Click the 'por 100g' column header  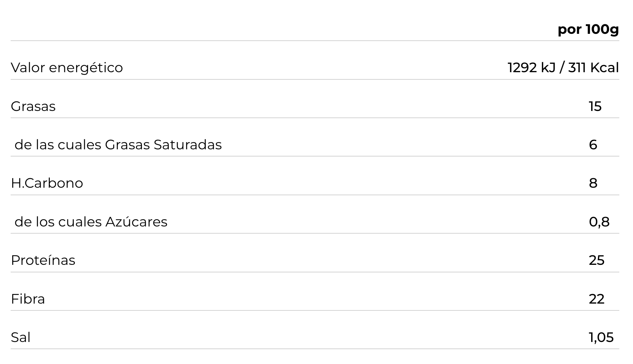(588, 29)
